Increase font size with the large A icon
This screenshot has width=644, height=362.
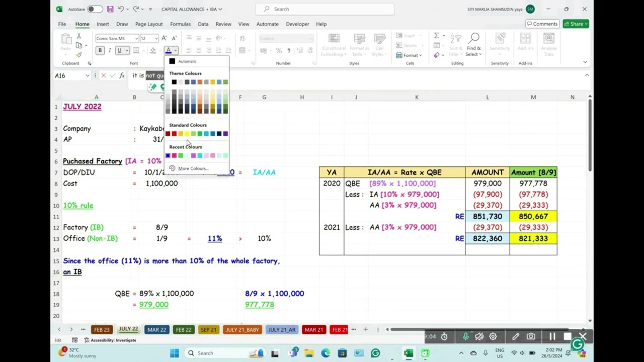pos(165,38)
